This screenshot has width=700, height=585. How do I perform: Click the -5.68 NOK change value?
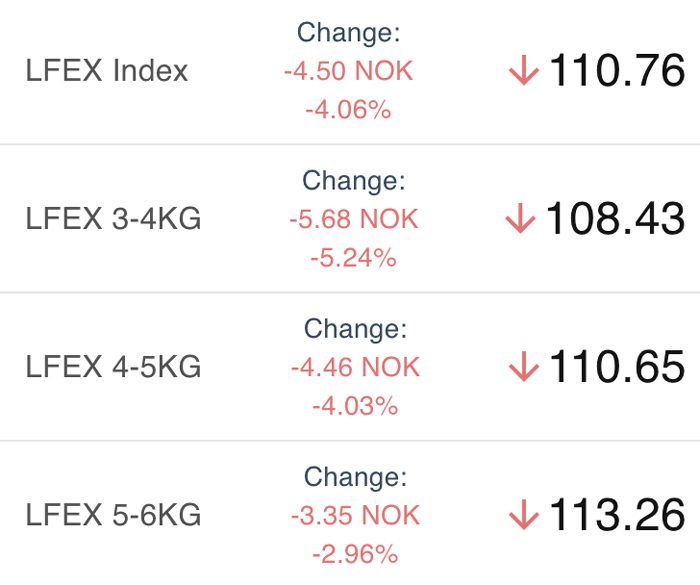[x=354, y=219]
